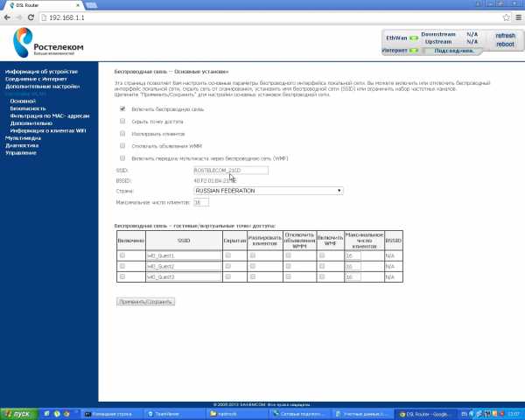Open 'Мультимедиа' menu item
The image size is (525, 420).
[23, 138]
